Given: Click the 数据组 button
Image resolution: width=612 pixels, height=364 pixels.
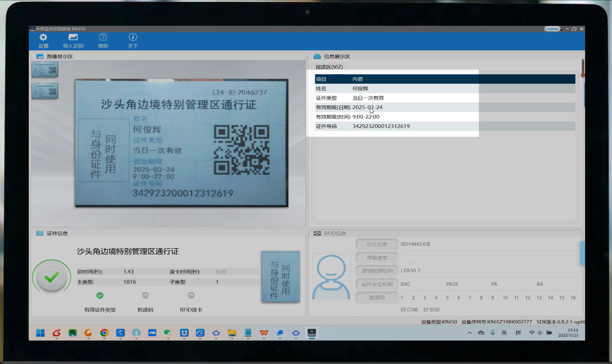Looking at the screenshot, I should [377, 298].
